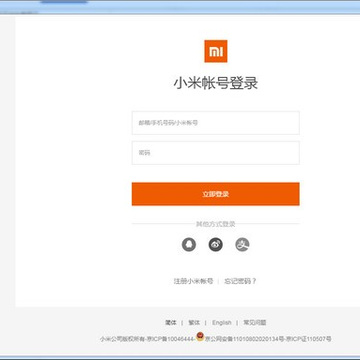This screenshot has height=360, width=360.
Task: Click the orange 立即登录 button
Action: 216,194
